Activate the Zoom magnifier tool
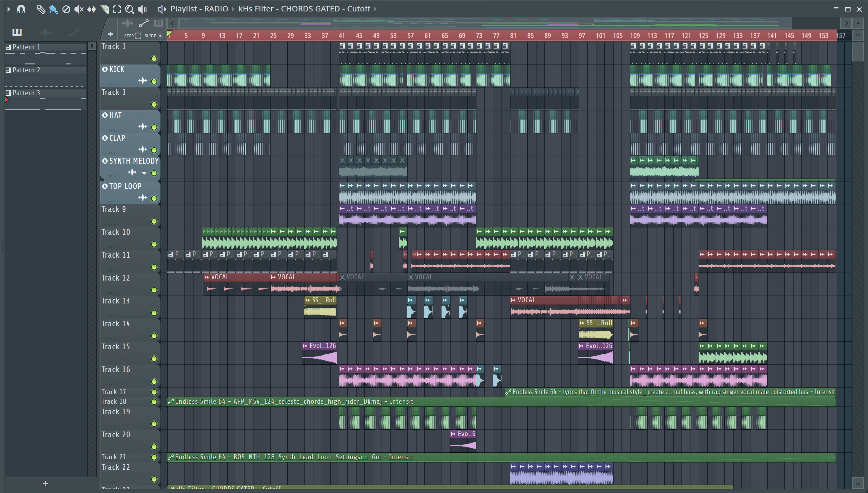The height and width of the screenshot is (493, 868). [129, 9]
